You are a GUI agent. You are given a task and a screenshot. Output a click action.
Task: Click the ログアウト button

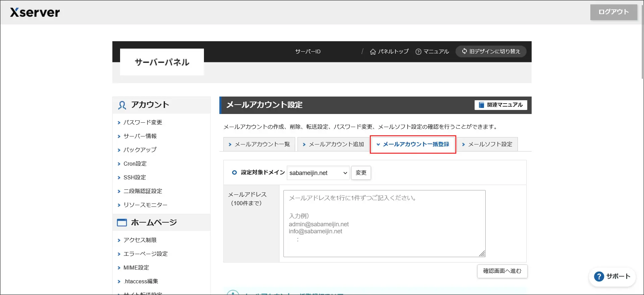tap(613, 12)
